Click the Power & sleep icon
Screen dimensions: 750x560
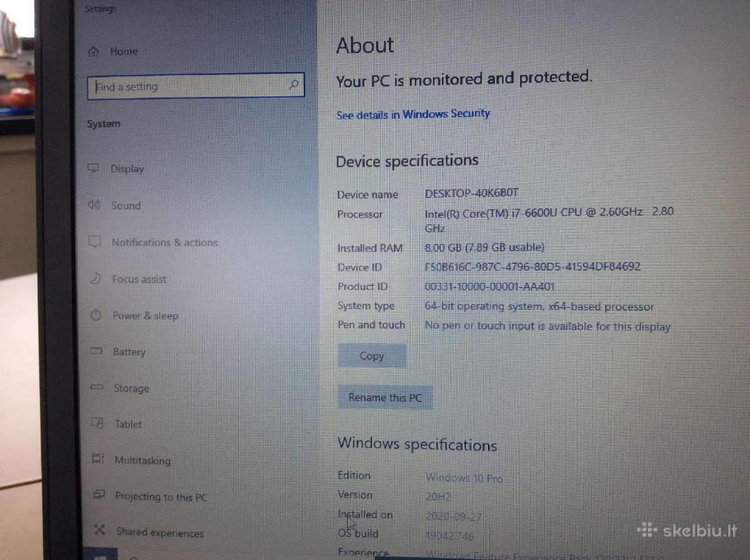tap(96, 315)
